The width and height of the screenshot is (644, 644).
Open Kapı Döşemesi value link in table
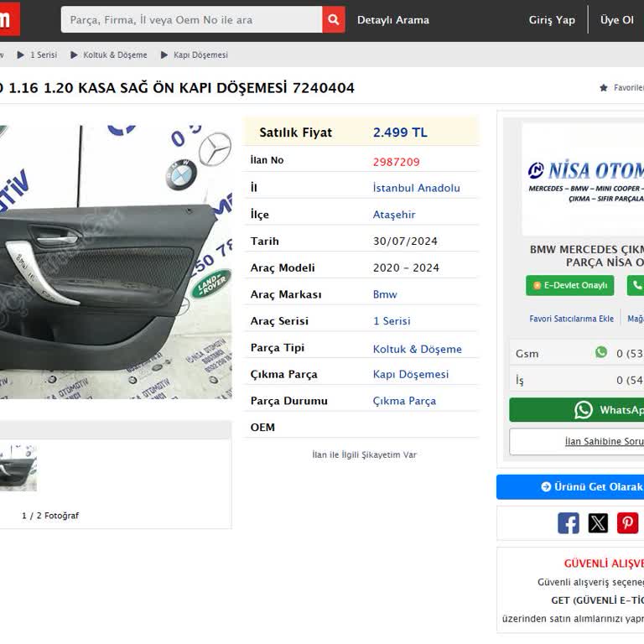pyautogui.click(x=411, y=375)
